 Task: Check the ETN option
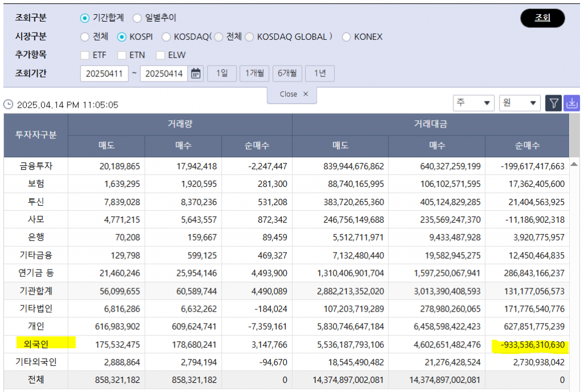[x=121, y=55]
